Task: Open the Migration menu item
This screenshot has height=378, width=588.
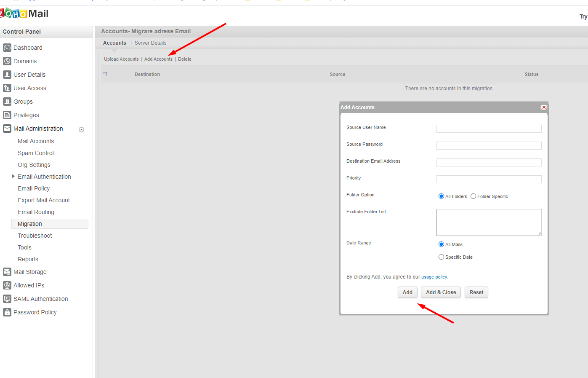Action: (x=50, y=224)
